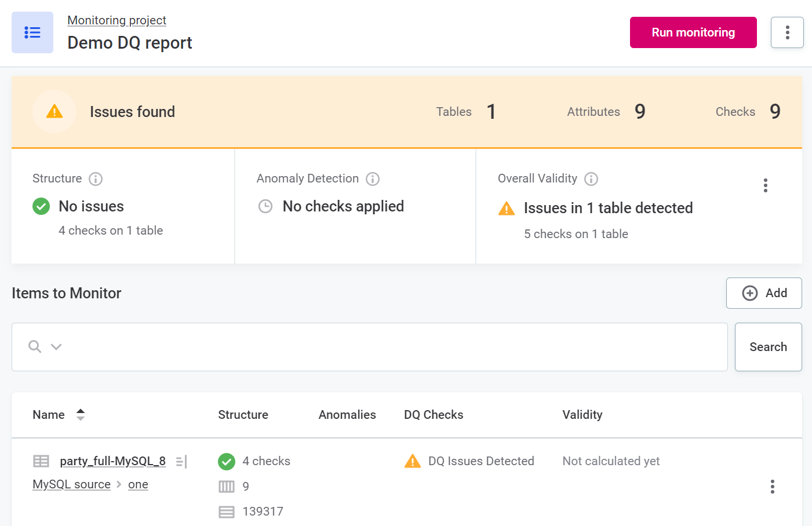This screenshot has height=526, width=812.
Task: Click the clock icon by No checks applied
Action: [x=265, y=206]
